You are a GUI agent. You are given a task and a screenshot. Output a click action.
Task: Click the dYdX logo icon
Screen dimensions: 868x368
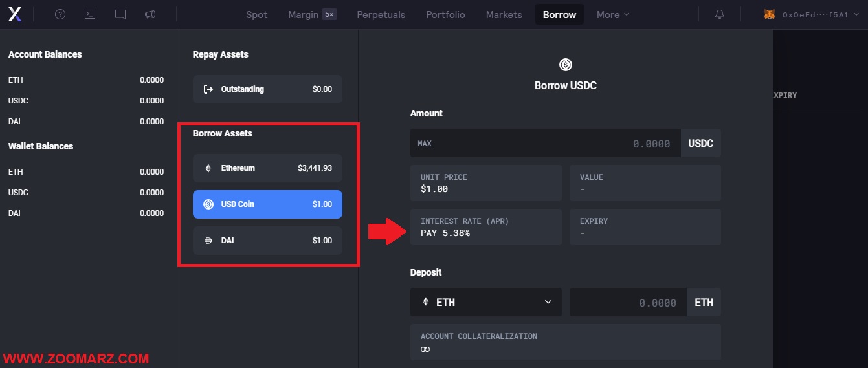point(15,14)
